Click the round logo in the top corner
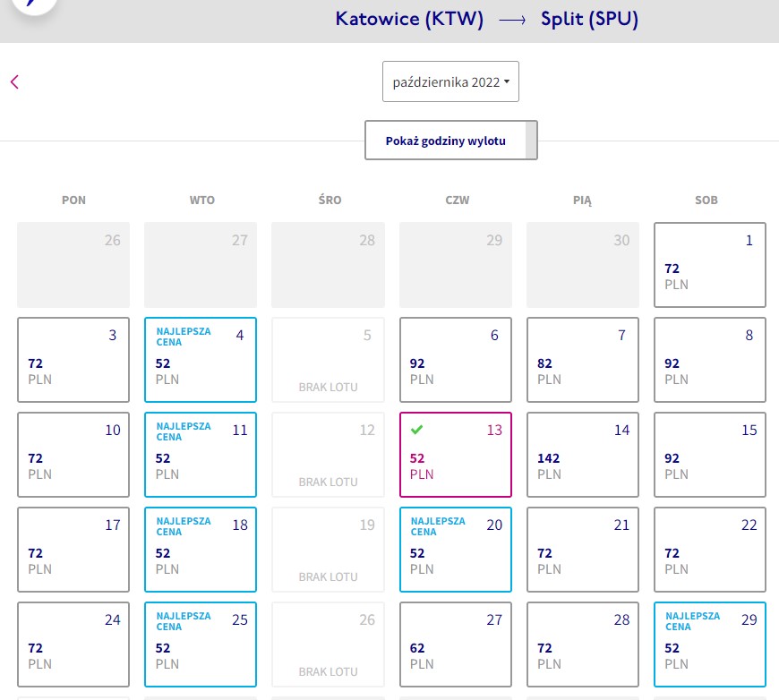 pyautogui.click(x=34, y=4)
